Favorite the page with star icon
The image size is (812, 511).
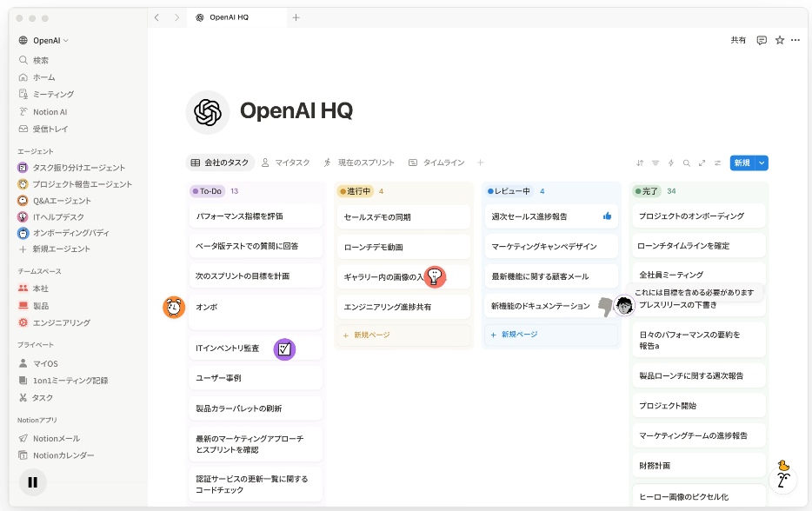click(x=779, y=40)
